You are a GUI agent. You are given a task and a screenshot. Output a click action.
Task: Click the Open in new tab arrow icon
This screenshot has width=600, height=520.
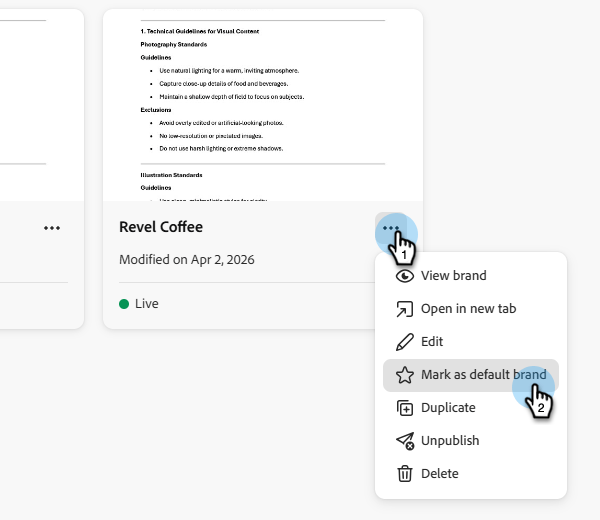pos(405,309)
